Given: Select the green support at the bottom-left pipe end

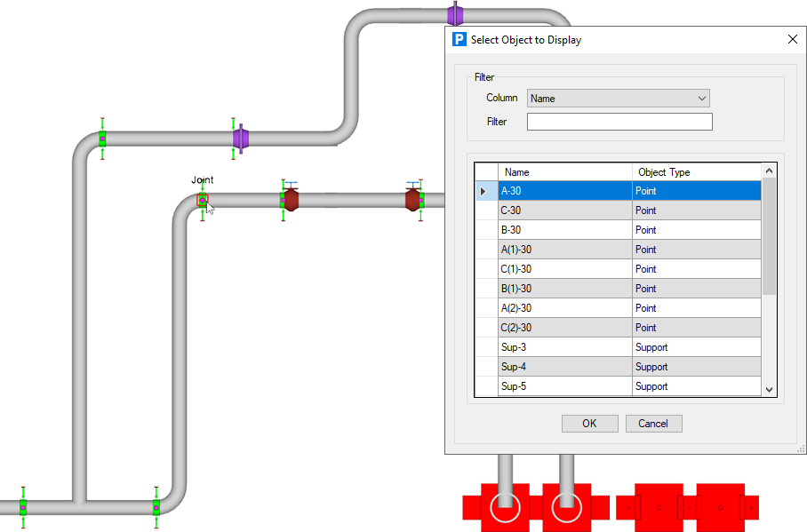Looking at the screenshot, I should tap(23, 507).
